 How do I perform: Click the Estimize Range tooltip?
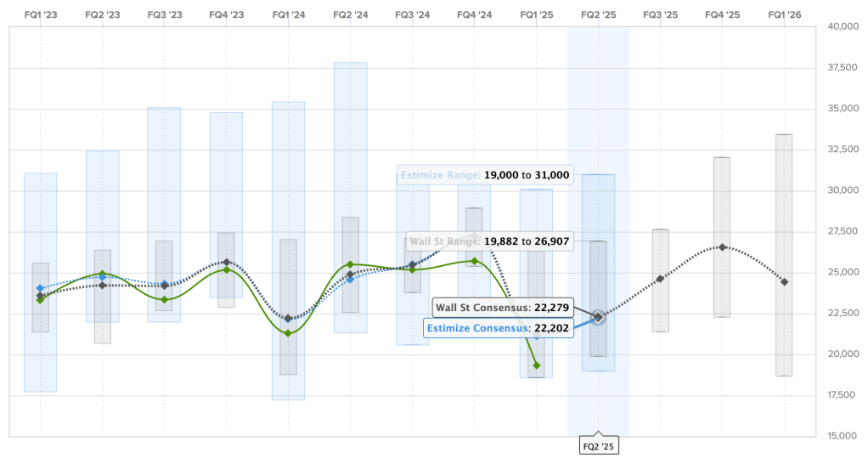[x=486, y=175]
